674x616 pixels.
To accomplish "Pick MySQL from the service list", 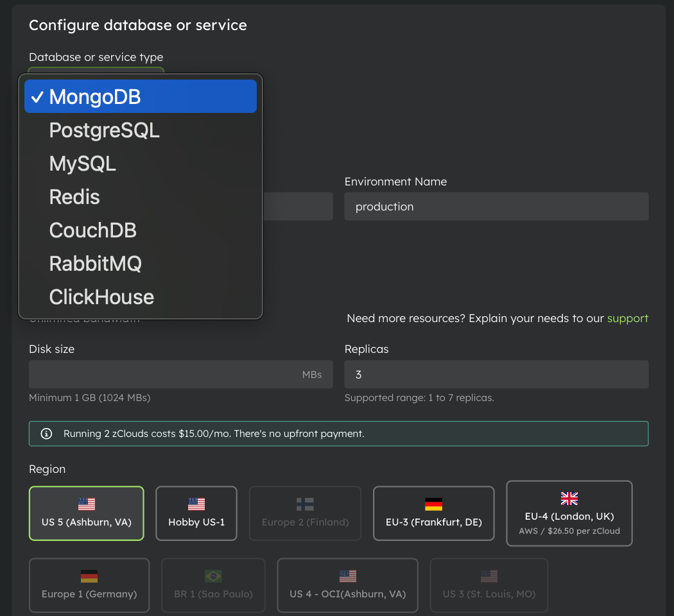I will 141,163.
